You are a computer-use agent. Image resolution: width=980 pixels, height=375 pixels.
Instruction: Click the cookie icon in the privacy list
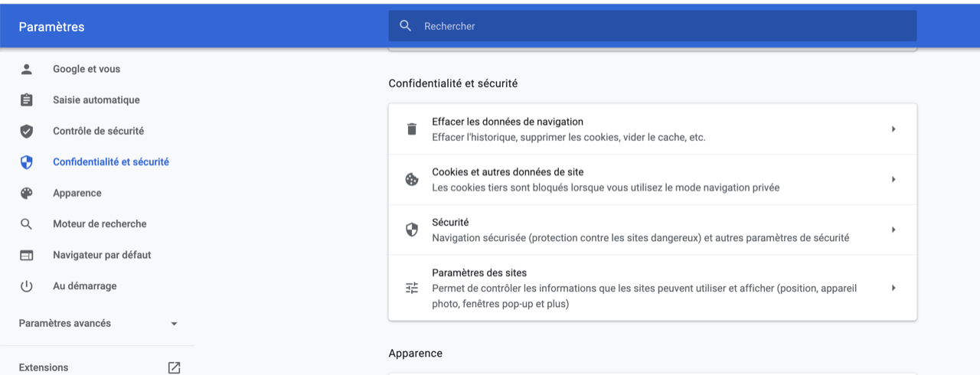click(412, 180)
